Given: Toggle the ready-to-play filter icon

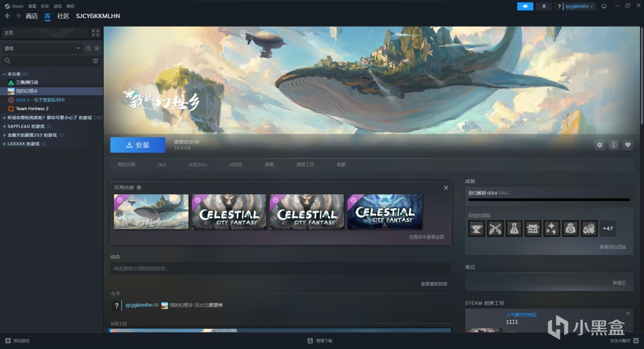Looking at the screenshot, I should (x=97, y=48).
